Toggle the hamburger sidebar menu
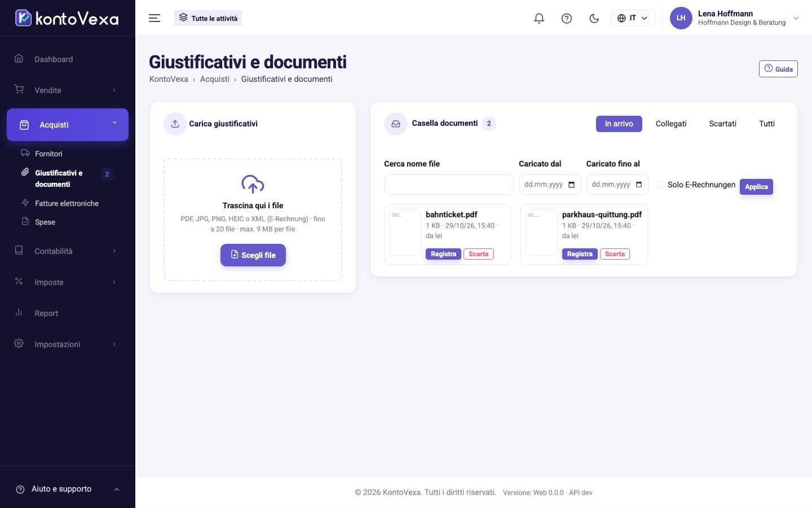 coord(155,18)
